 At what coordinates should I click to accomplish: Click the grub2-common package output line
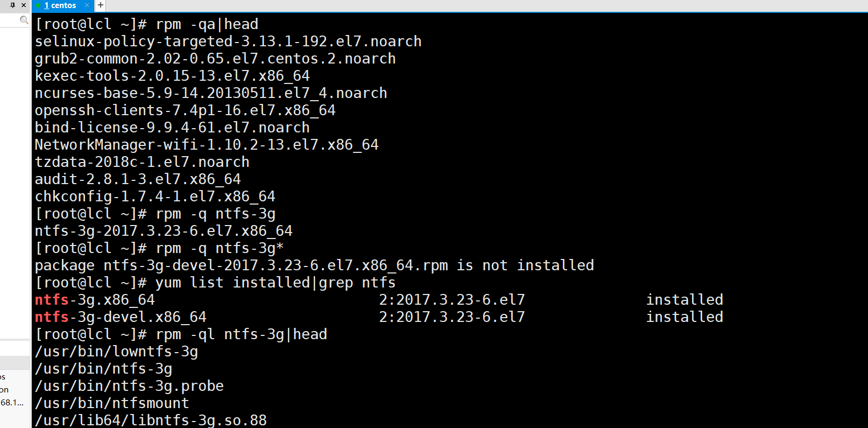[x=215, y=59]
